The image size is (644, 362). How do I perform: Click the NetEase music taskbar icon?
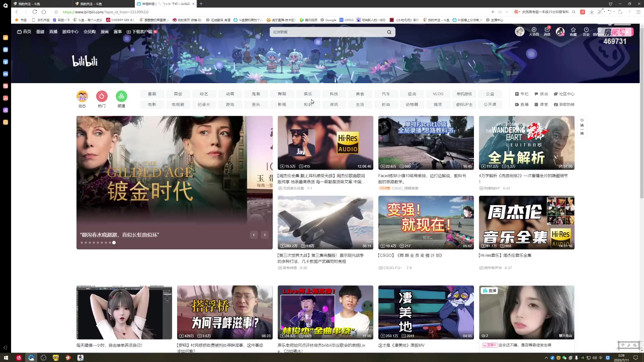click(x=19, y=358)
